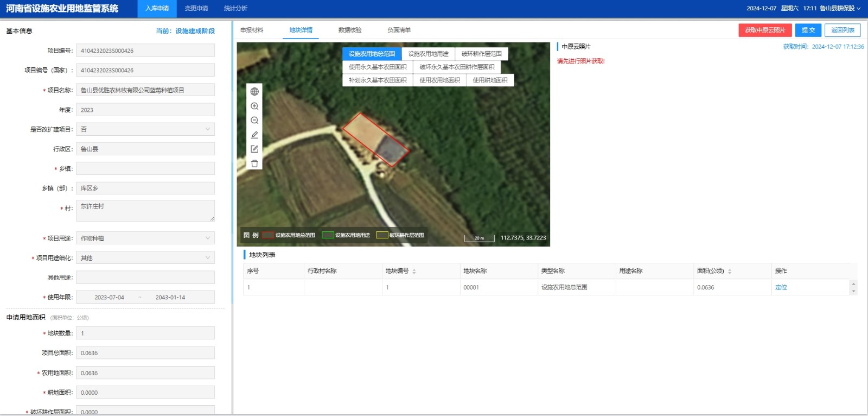This screenshot has height=416, width=868.
Task: Click 请先进行照片获取! message
Action: [x=580, y=61]
